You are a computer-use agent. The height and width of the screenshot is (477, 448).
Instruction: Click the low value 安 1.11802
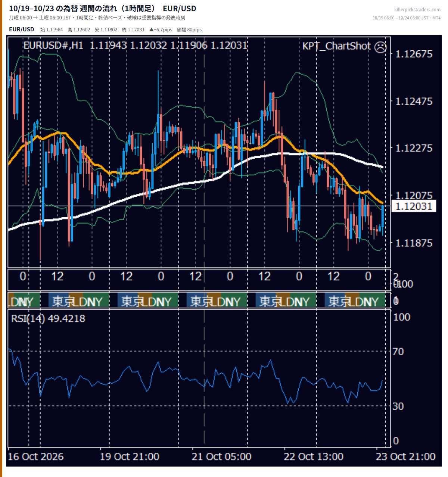tap(106, 29)
